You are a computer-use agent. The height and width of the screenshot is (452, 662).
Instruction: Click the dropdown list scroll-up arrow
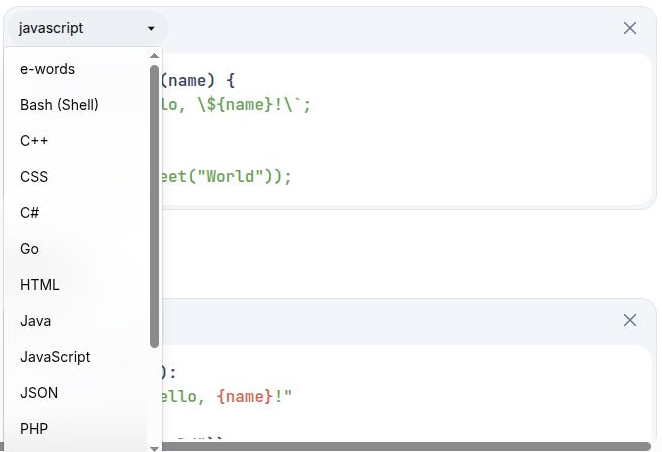tap(155, 56)
